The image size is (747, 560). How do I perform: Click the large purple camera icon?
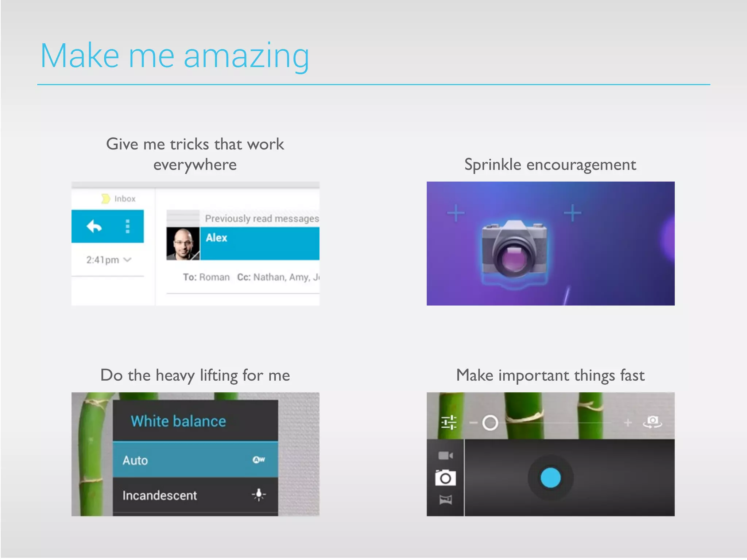pos(514,252)
